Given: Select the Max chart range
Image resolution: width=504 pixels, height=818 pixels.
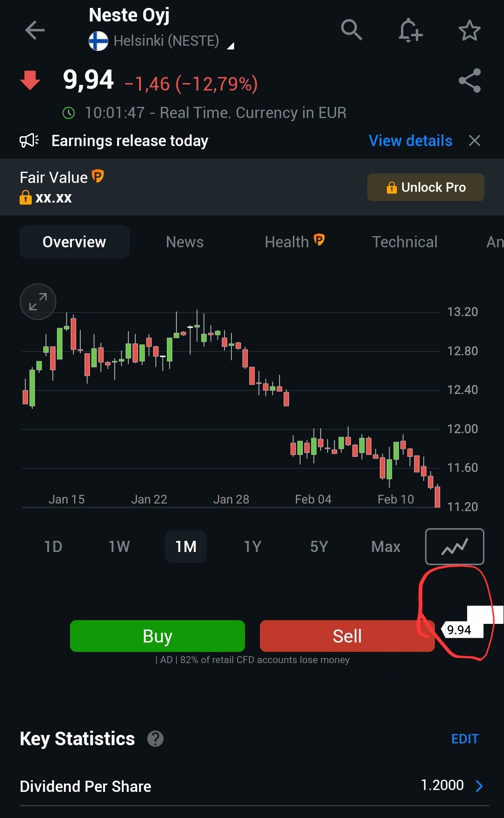Looking at the screenshot, I should tap(386, 546).
